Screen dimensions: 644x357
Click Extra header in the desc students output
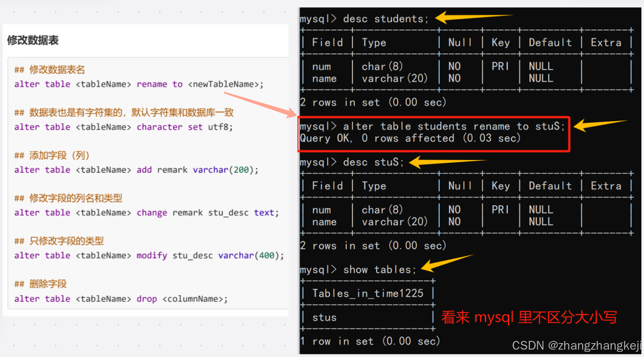coord(606,43)
